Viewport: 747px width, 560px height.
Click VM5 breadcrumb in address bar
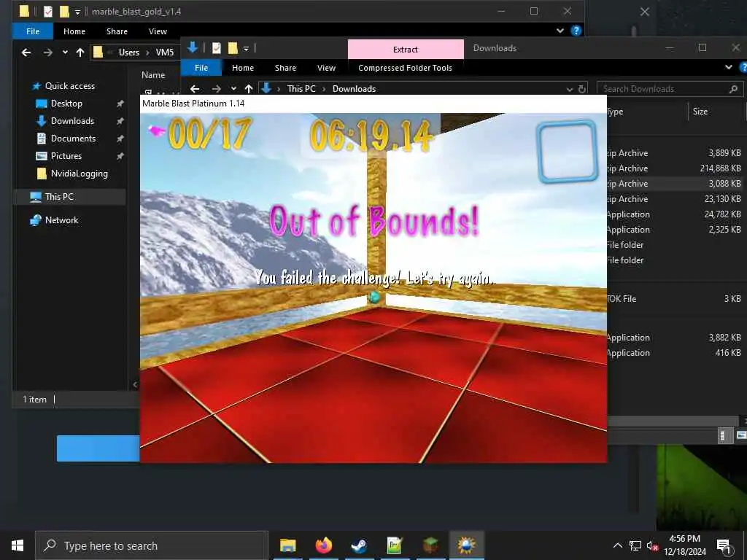coord(165,52)
